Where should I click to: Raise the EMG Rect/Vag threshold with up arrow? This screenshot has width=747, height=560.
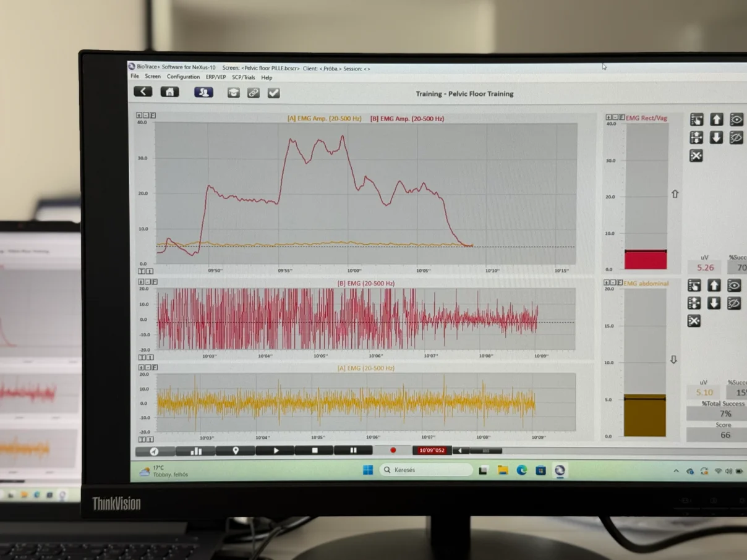point(716,119)
